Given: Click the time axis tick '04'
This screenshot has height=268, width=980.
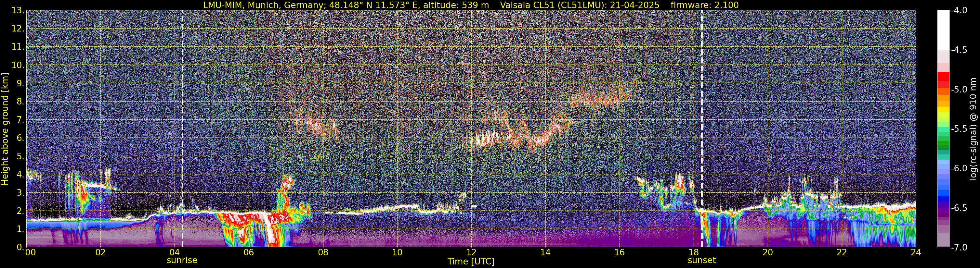Looking at the screenshot, I should tap(175, 252).
